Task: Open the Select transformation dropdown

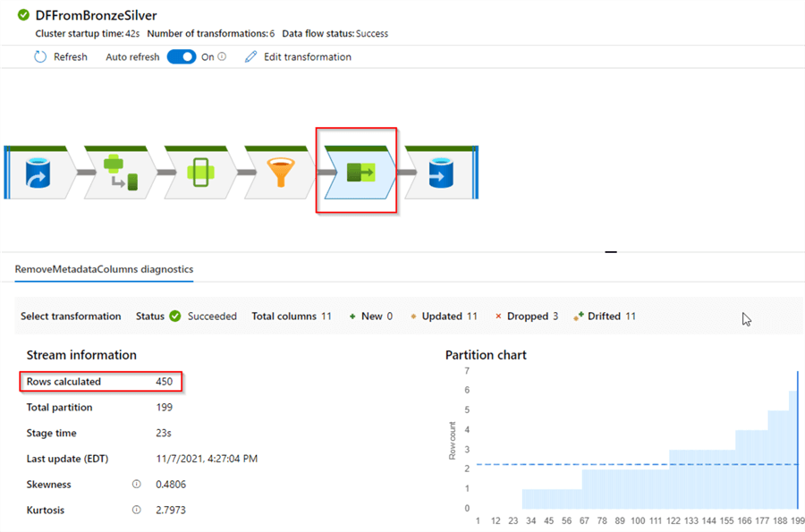Action: (x=70, y=316)
